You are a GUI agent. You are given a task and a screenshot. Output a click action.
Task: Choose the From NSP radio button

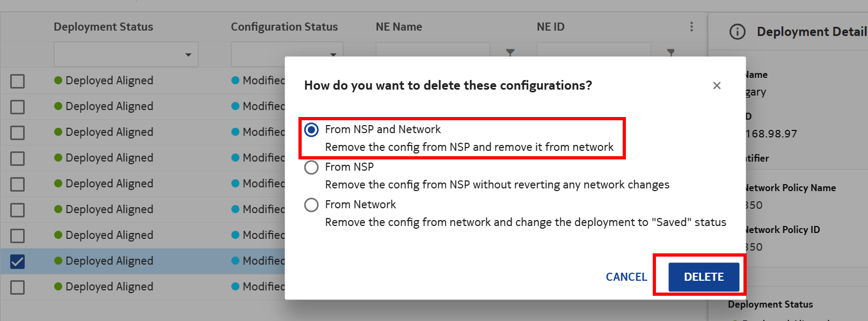pyautogui.click(x=311, y=167)
